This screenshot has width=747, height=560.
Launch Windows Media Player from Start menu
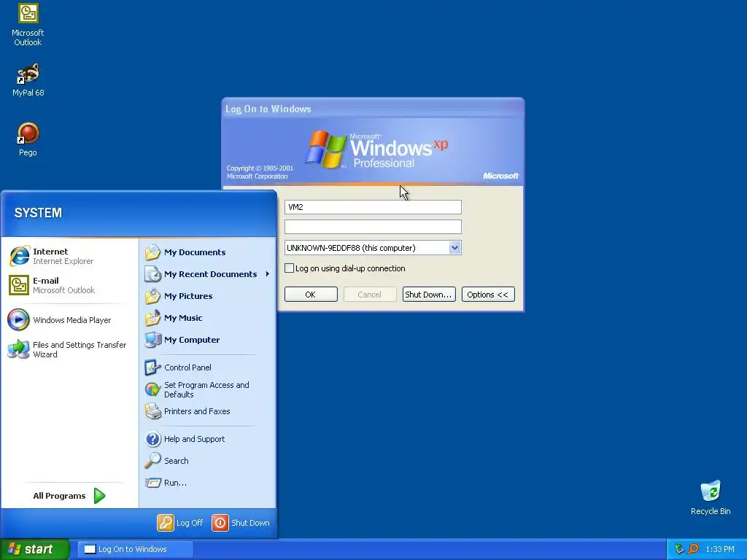(71, 320)
